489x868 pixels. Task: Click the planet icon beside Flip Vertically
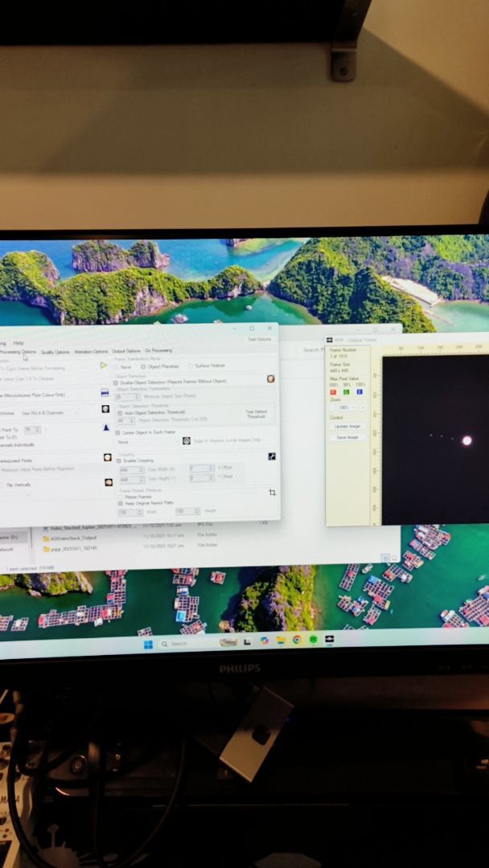[x=109, y=483]
